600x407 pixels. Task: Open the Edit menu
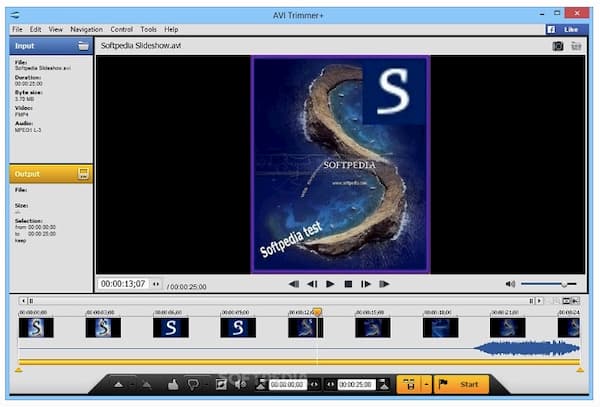(x=35, y=29)
